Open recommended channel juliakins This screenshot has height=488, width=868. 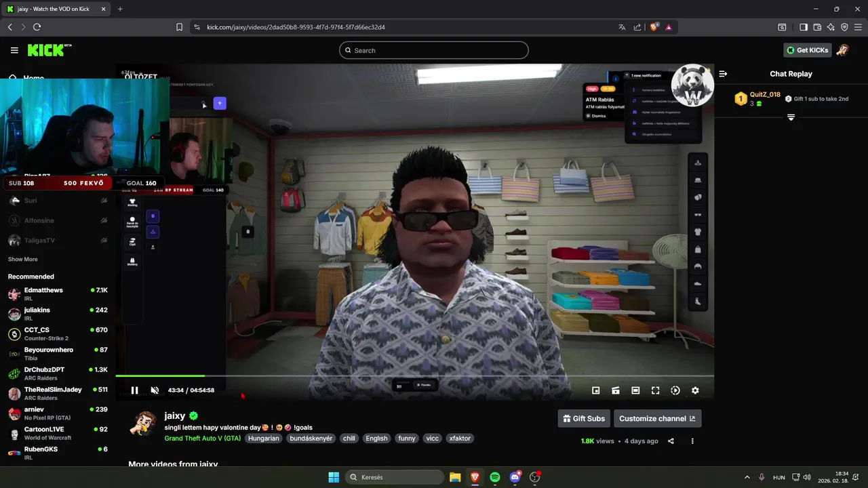point(58,314)
